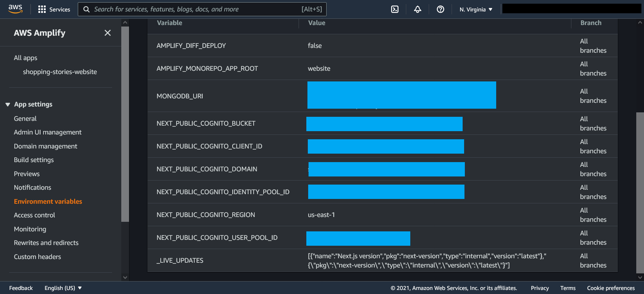Select NEXT_PUBLIC_COGNITO_CLIENT_ID variable name
This screenshot has width=644, height=294.
pos(209,146)
